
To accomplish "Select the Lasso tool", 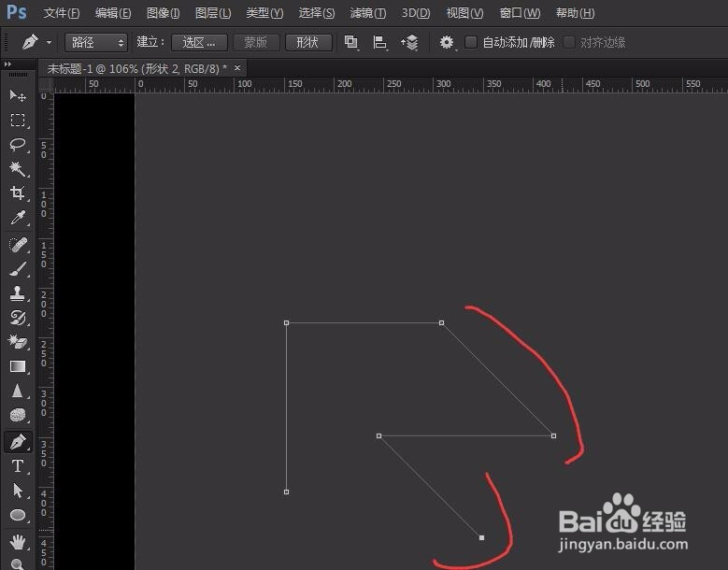I will pos(18,144).
